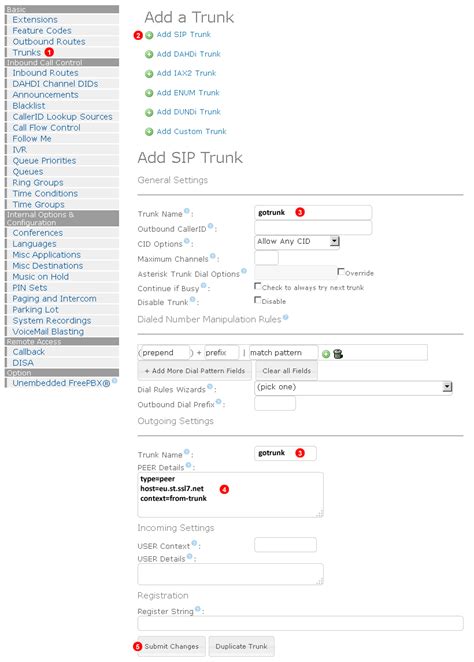Click Submit Changes button
Screen dimensions: 474x662
tap(171, 646)
